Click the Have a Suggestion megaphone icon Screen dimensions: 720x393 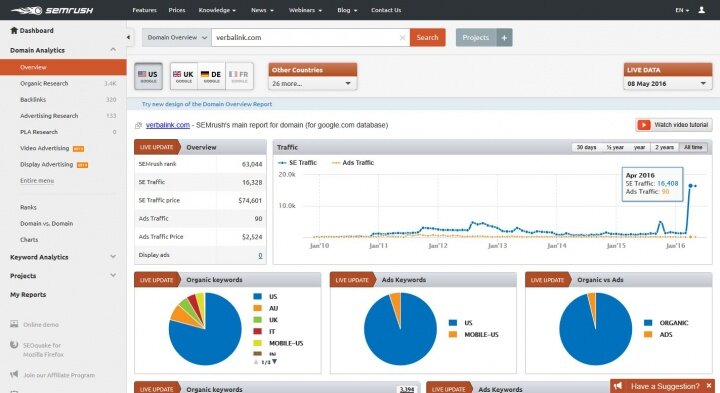618,386
